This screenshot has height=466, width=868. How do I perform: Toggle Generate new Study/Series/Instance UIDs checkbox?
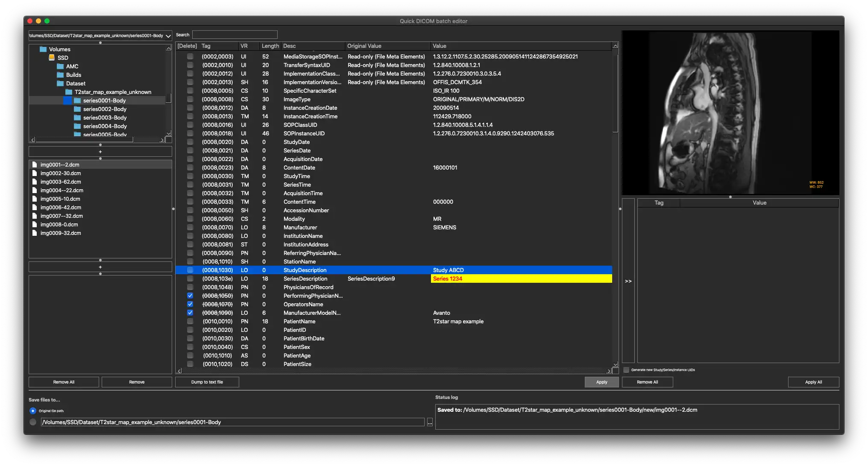click(626, 369)
